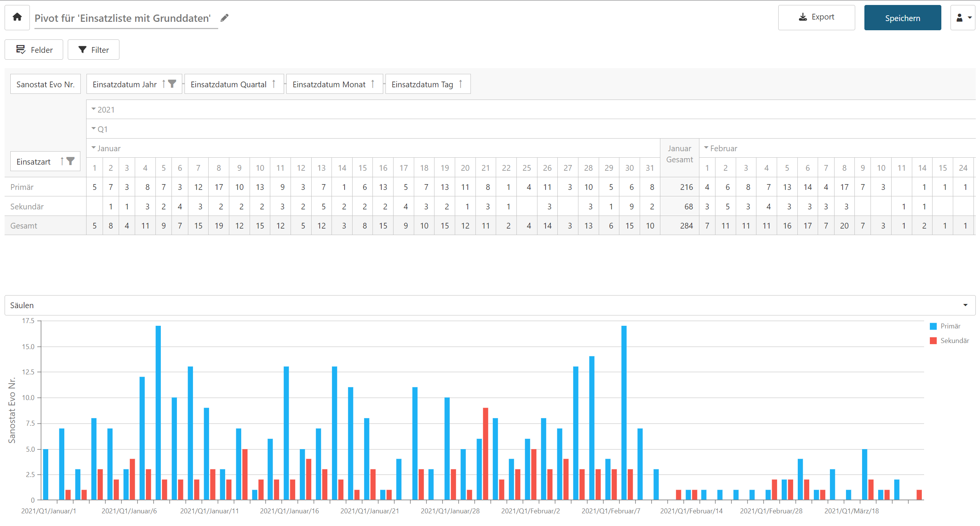Screen dimensions: 980x526
Task: Click the Einsatzdatum Monat field label
Action: coord(329,84)
